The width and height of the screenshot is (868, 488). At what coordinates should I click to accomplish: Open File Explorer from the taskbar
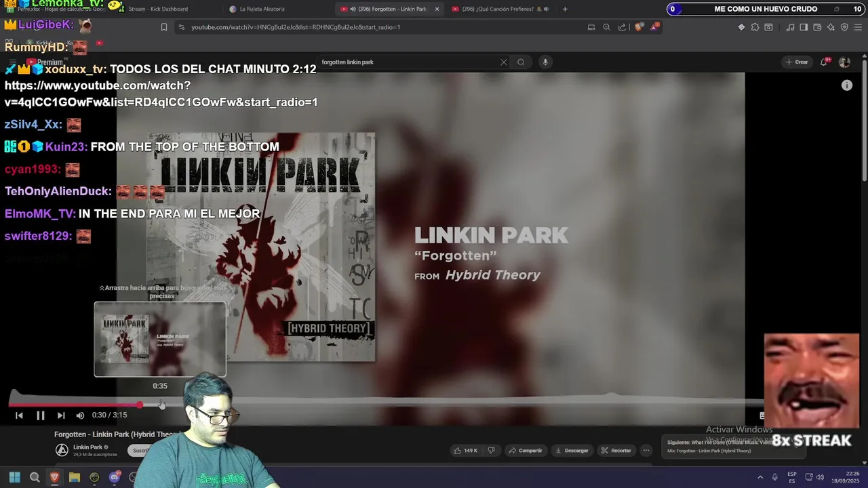tap(75, 477)
